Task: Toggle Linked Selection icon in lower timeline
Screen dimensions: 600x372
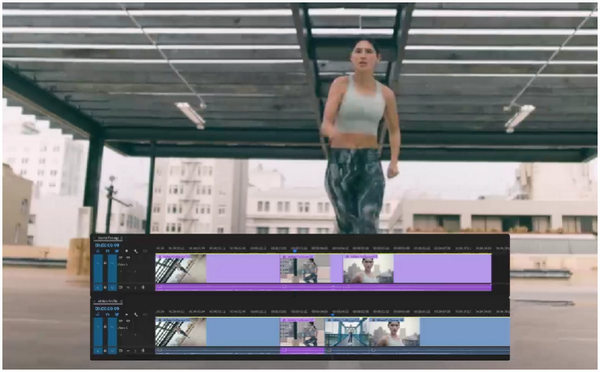Action: click(x=117, y=315)
